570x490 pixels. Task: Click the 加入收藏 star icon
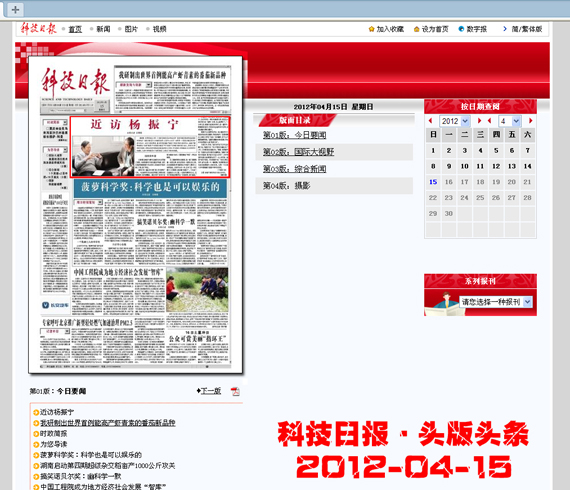click(371, 29)
